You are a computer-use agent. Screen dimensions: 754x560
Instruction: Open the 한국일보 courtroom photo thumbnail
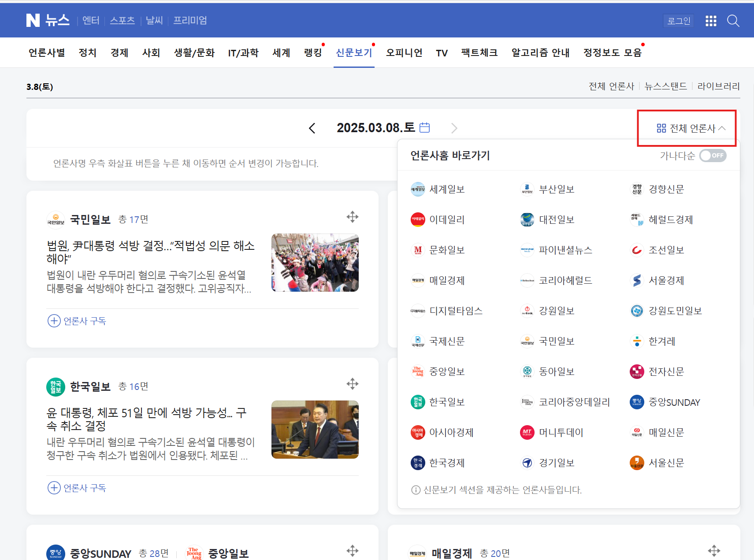point(315,430)
